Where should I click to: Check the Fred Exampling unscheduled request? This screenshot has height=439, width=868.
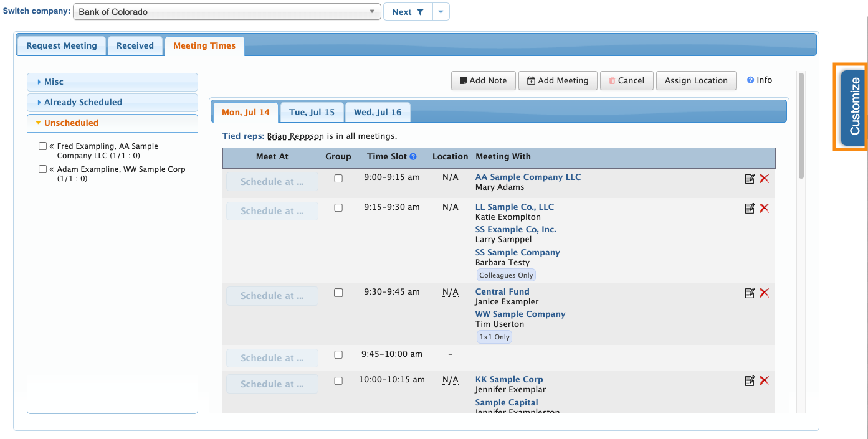42,146
